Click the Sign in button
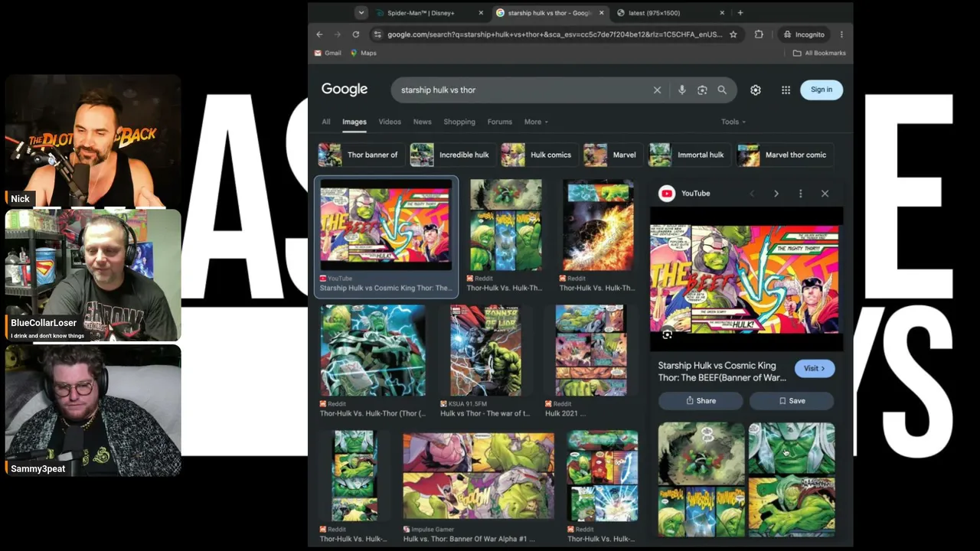Image resolution: width=980 pixels, height=551 pixels. coord(822,90)
